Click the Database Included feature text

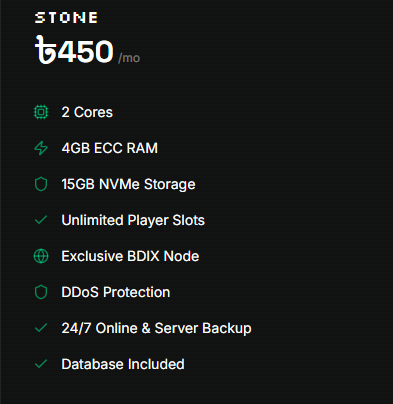(x=123, y=364)
